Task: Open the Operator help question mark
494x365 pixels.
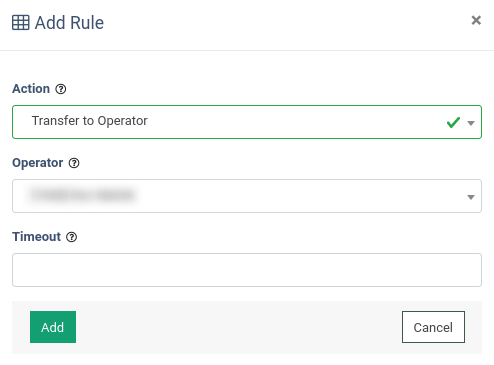Action: click(74, 163)
